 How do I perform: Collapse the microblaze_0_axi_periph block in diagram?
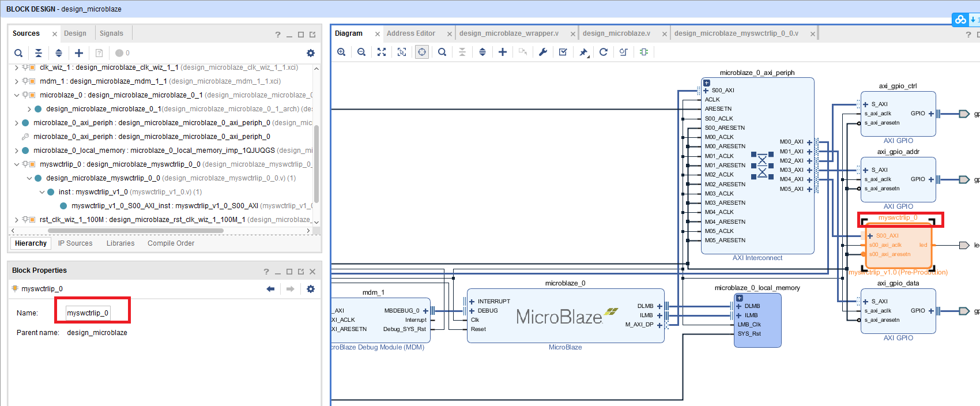click(707, 83)
